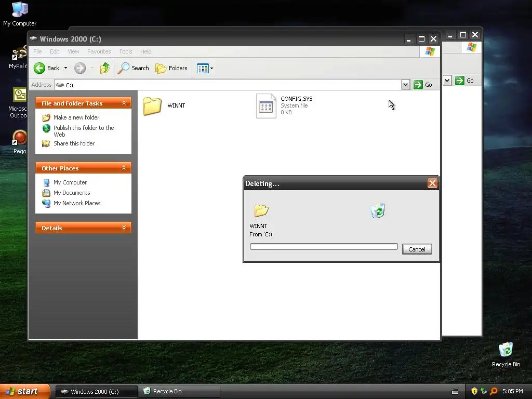Click the keyboard icon in the taskbar
Screen dimensions: 532x399
[x=455, y=392]
